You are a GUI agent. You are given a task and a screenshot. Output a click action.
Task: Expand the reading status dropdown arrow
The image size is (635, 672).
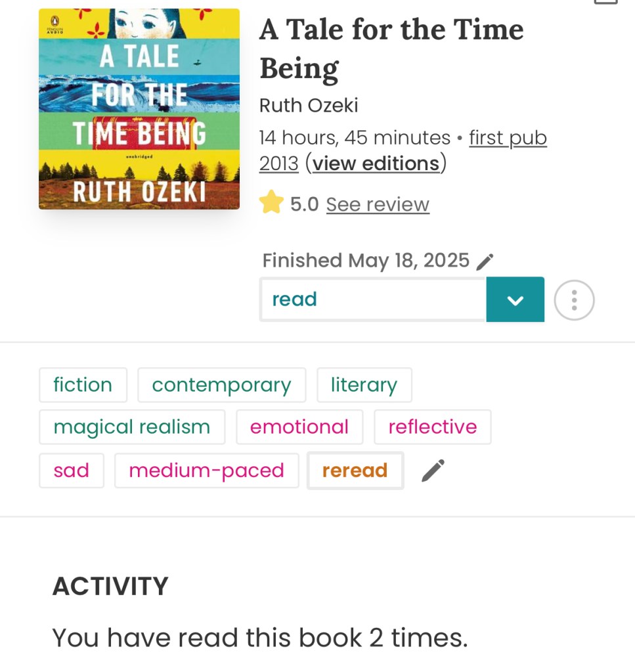[515, 300]
